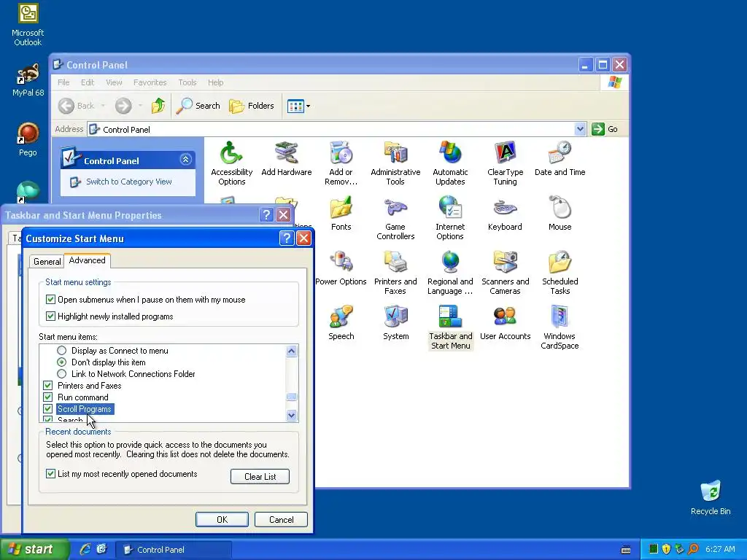Open the Add Hardware applet

pyautogui.click(x=286, y=158)
